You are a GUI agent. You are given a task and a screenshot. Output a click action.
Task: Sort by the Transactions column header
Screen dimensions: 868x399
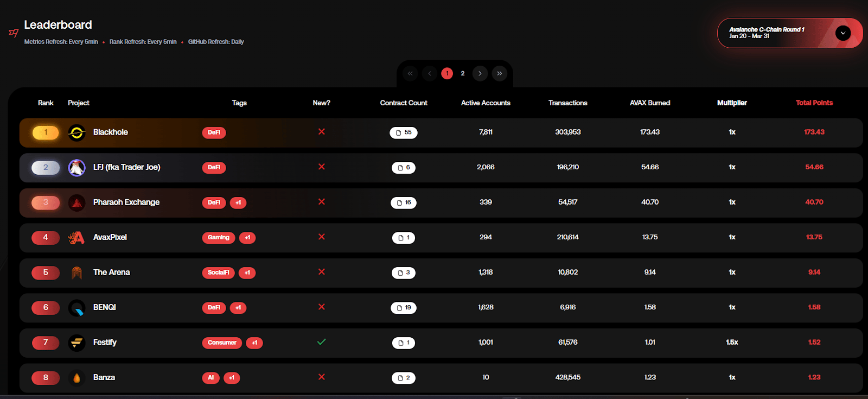[x=568, y=103]
